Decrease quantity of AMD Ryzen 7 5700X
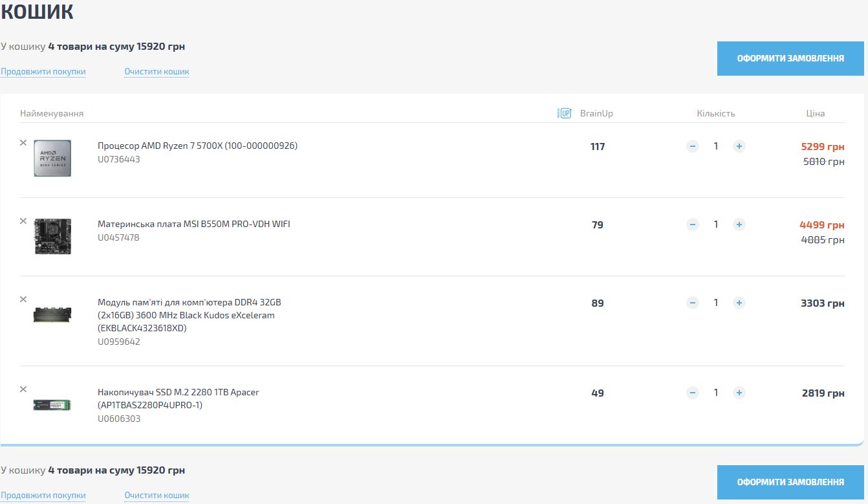Screen dimensions: 868x504 [x=693, y=146]
